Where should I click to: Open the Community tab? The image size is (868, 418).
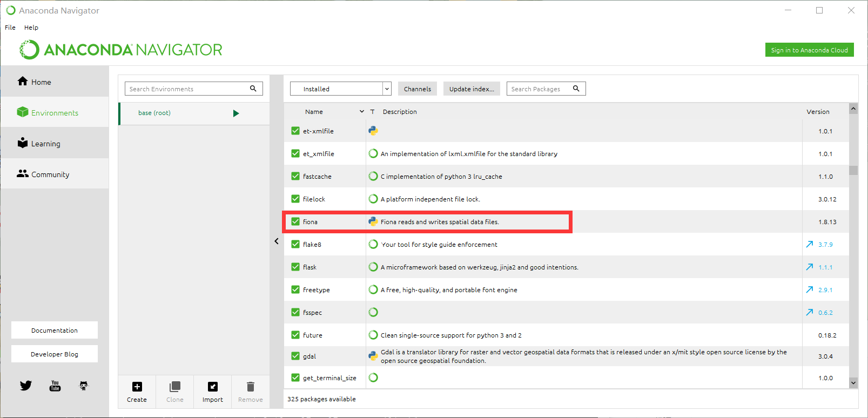(55, 174)
